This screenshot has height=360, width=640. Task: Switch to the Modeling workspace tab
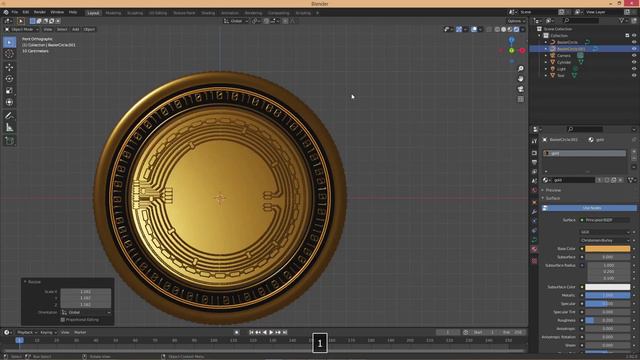pyautogui.click(x=113, y=13)
